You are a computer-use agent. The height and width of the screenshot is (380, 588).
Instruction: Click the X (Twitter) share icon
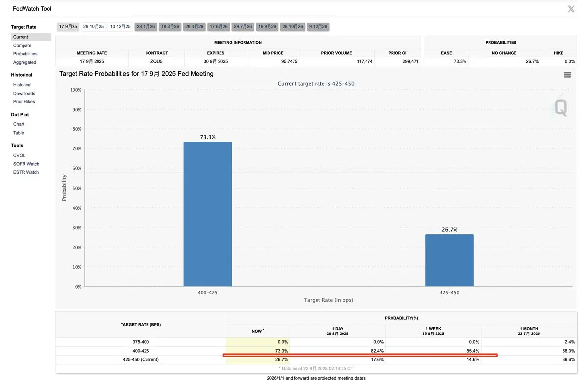pos(571,9)
